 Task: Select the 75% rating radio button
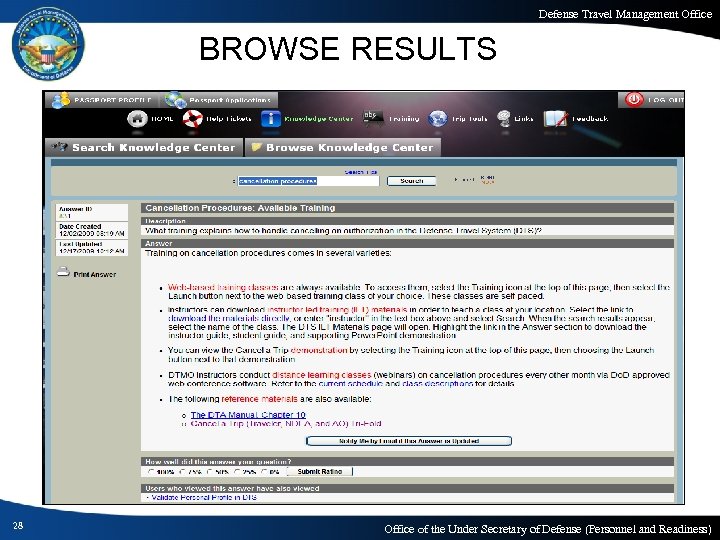(183, 472)
